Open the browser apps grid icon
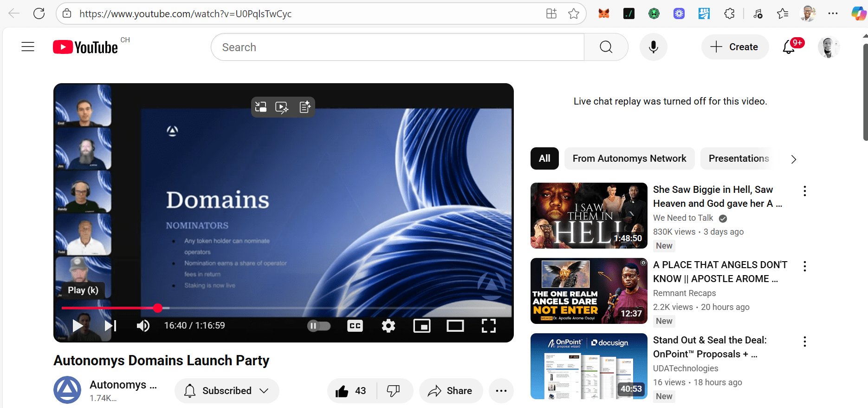This screenshot has width=868, height=408. (551, 13)
